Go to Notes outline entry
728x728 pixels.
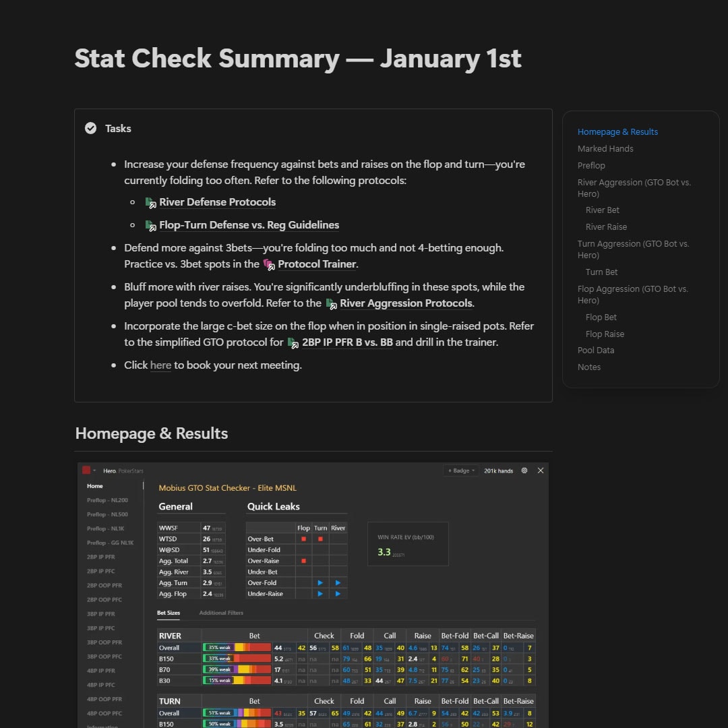[x=588, y=367]
